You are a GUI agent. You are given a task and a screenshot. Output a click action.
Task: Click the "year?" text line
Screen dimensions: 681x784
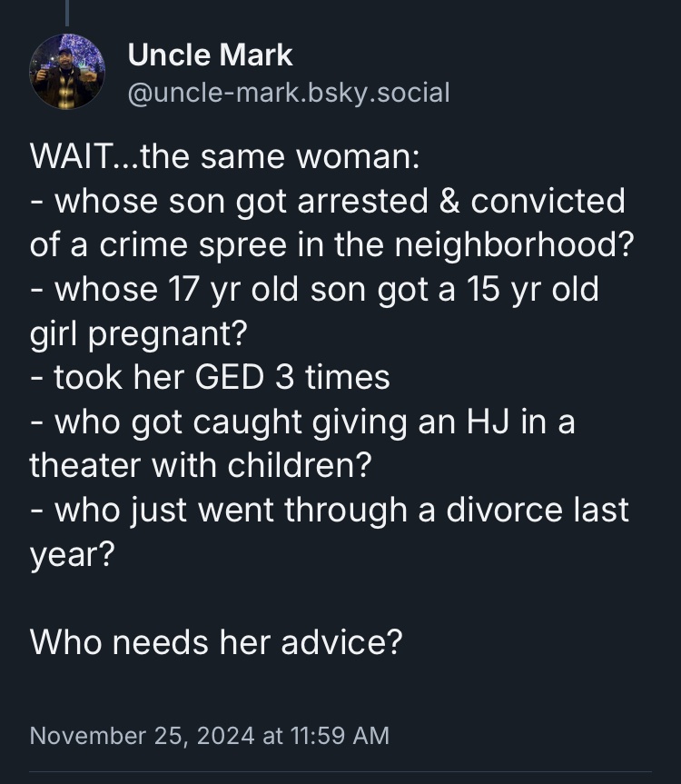click(72, 553)
